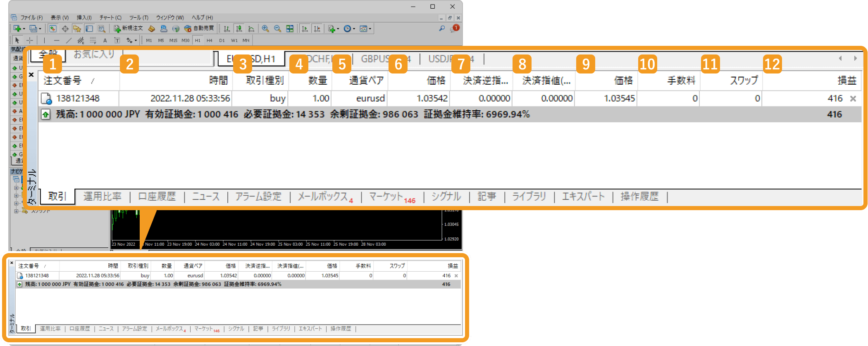The height and width of the screenshot is (346, 868).
Task: Open the Signals radio-wave icon
Action: pyautogui.click(x=176, y=28)
